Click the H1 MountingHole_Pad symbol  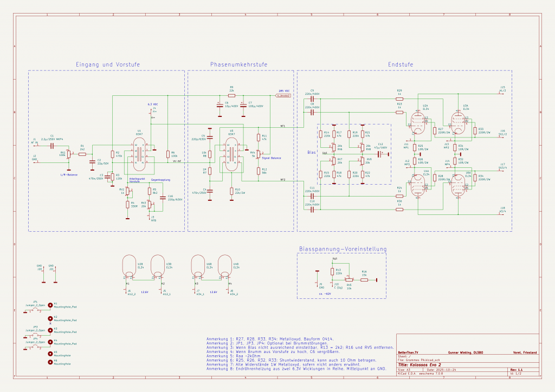click(51, 305)
